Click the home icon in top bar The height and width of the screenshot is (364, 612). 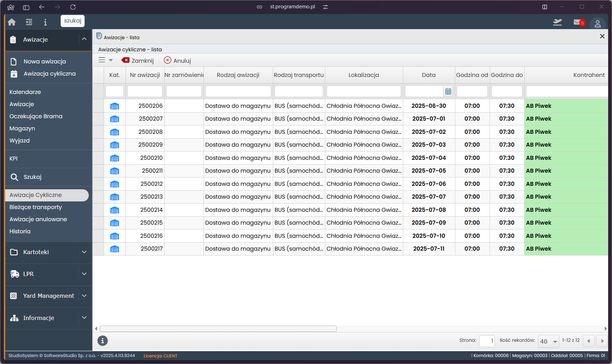point(12,22)
